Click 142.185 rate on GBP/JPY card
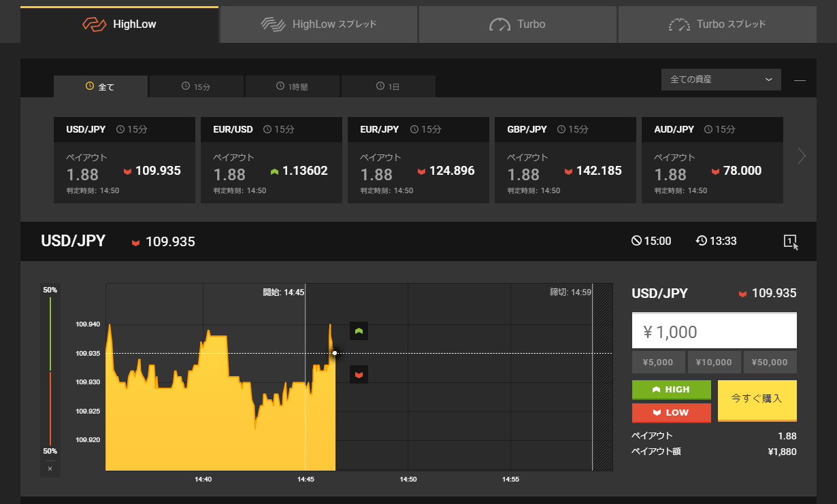The width and height of the screenshot is (837, 504). click(599, 171)
